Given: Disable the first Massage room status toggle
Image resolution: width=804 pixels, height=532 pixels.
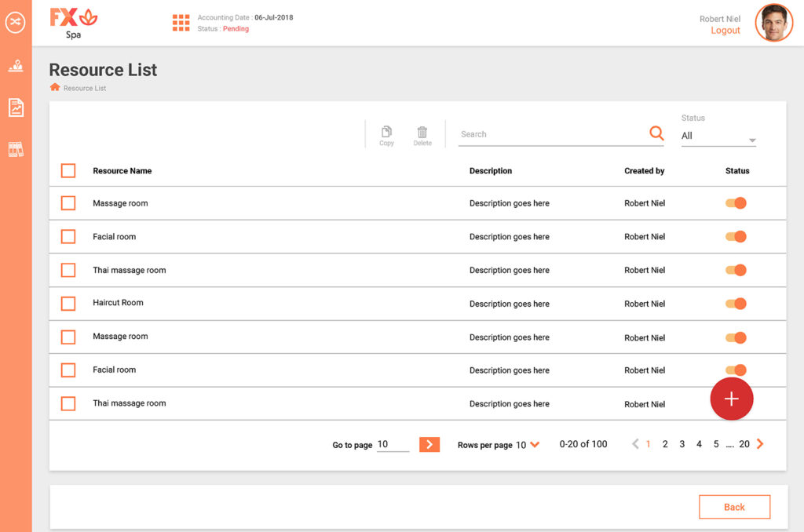Looking at the screenshot, I should (736, 203).
